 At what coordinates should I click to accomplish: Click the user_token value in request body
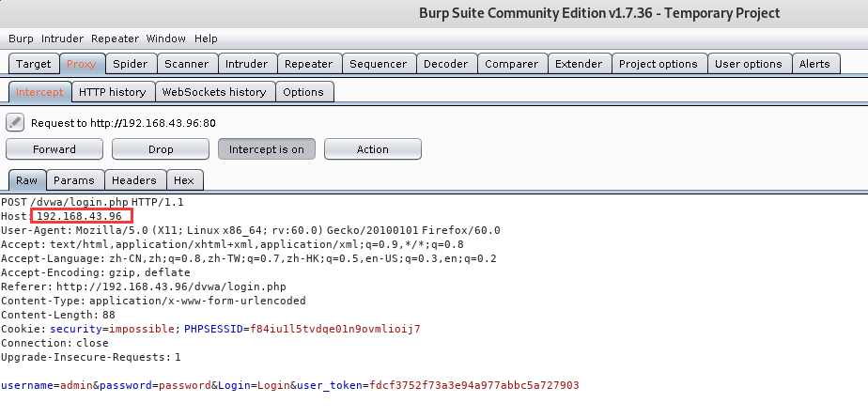473,385
